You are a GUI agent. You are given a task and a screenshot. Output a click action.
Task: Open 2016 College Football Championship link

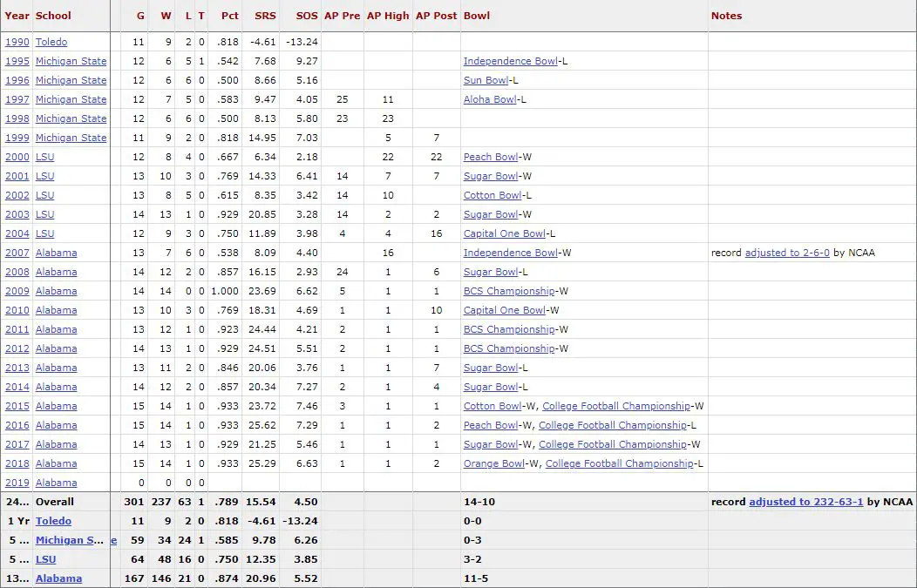tap(612, 425)
